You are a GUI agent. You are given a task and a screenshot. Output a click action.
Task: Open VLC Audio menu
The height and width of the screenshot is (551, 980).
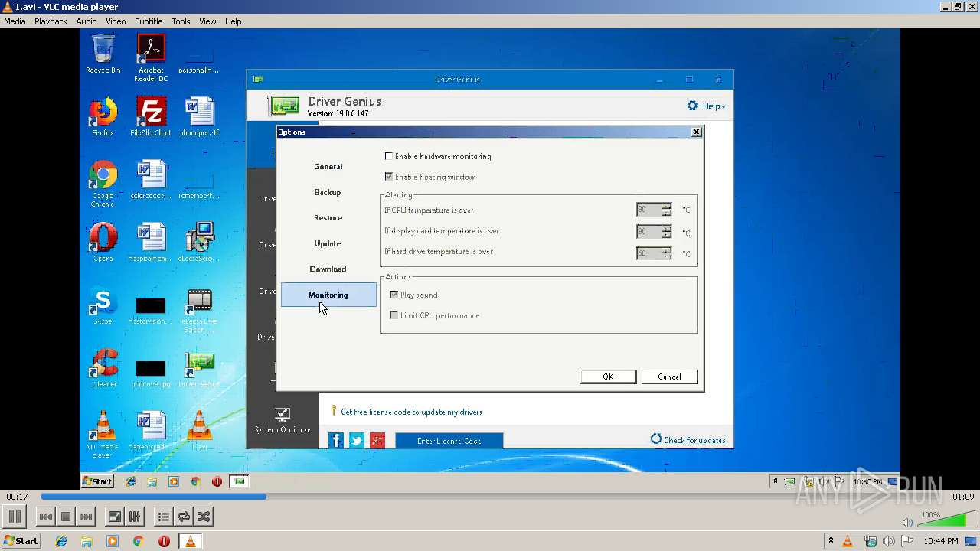tap(86, 21)
